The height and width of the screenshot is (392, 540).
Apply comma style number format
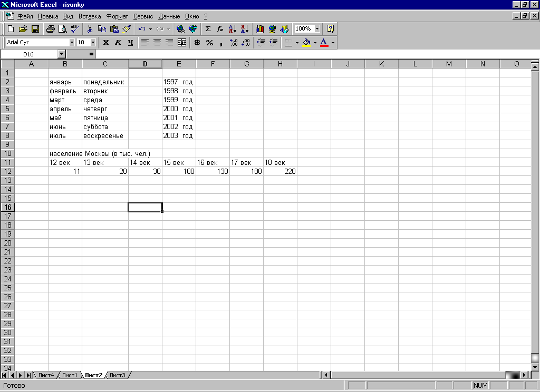coord(221,43)
